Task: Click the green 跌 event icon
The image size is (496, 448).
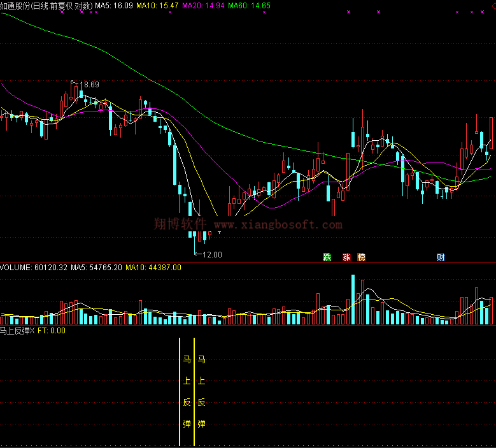Action: point(327,257)
